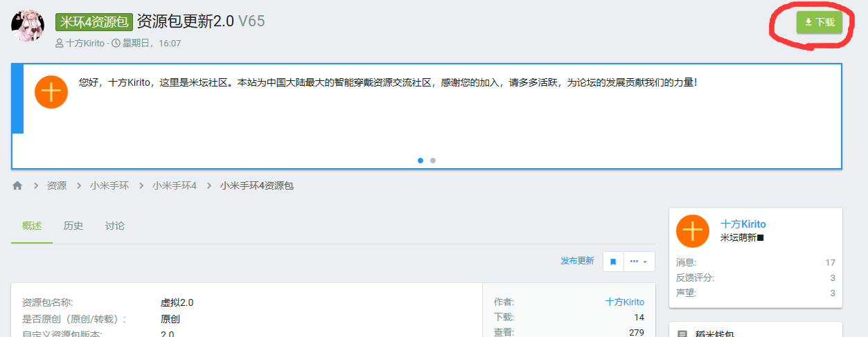Open 十方Kirito profile link under the title
868x337 pixels.
click(85, 44)
